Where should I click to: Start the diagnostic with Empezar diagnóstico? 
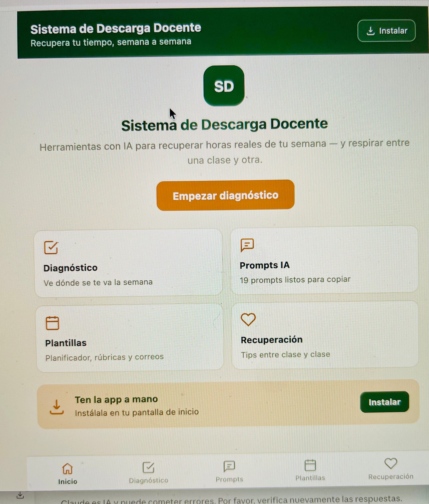(225, 195)
